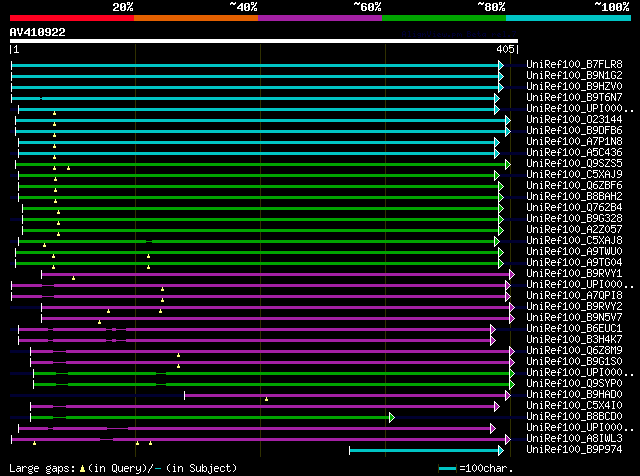Open the UniRef100_B9P974 entry at bottom

[x=574, y=449]
